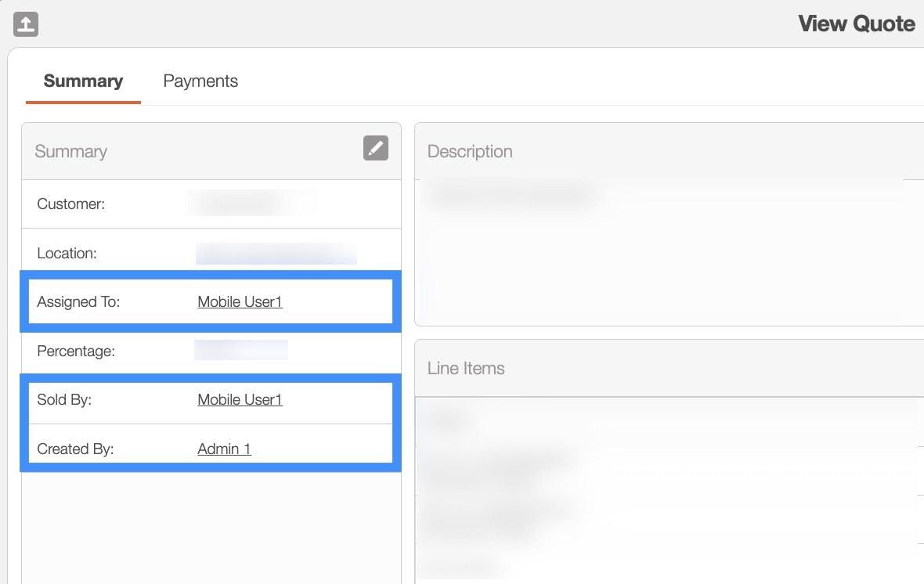
Task: Click the blurred Description text body
Action: click(x=509, y=196)
